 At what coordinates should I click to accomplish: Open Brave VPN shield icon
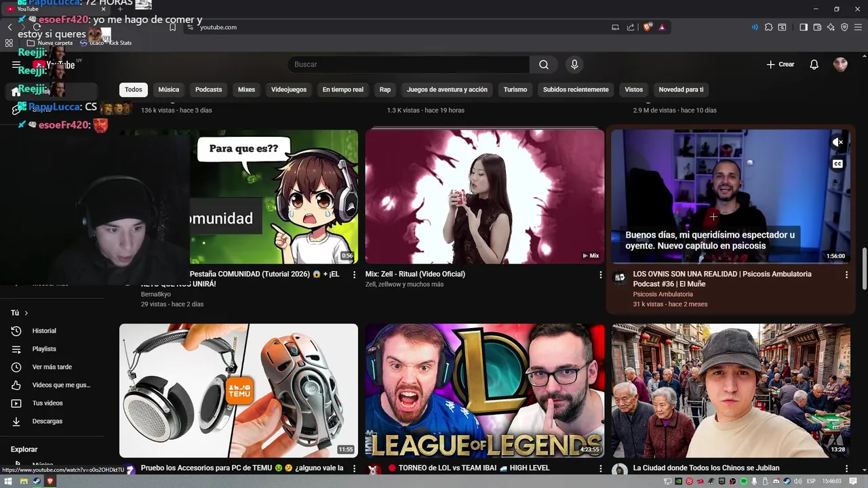point(844,27)
